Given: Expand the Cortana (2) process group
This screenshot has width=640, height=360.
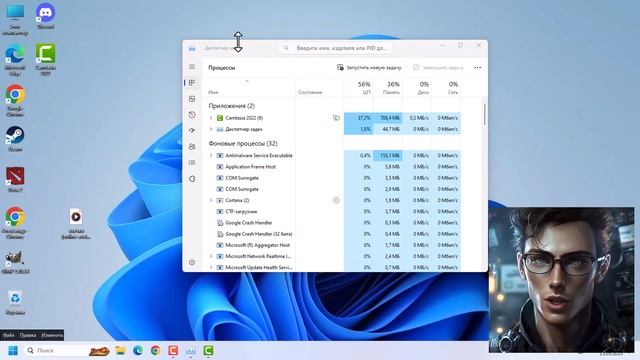Looking at the screenshot, I should pyautogui.click(x=211, y=200).
